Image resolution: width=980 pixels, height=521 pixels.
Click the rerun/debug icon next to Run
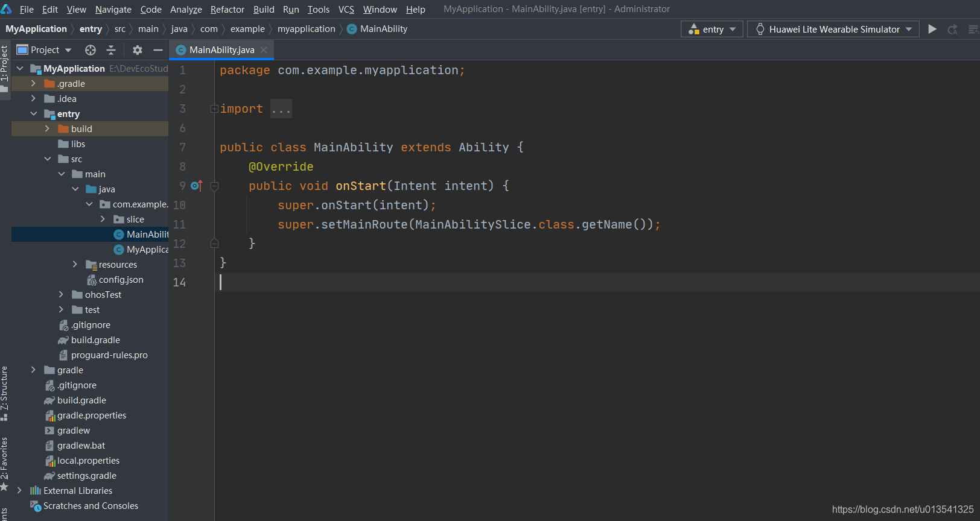coord(952,29)
